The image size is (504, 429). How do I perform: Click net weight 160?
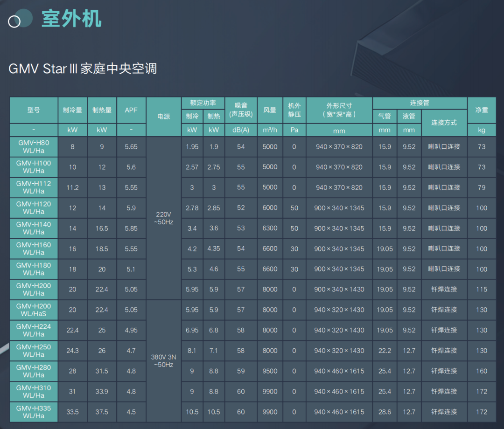[x=482, y=371]
